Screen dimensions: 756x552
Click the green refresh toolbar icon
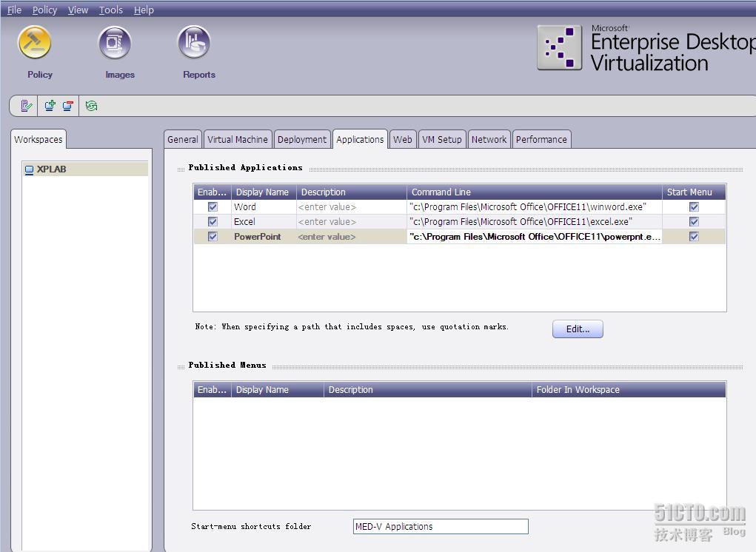tap(91, 106)
